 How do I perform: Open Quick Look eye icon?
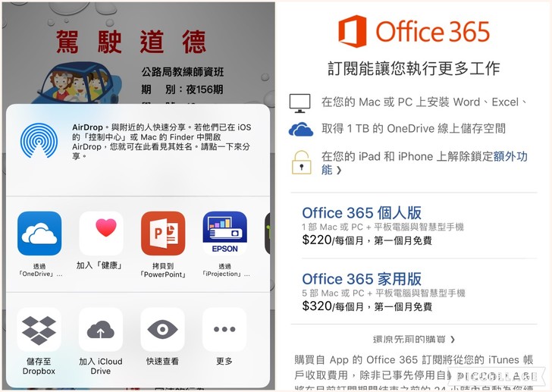point(162,329)
